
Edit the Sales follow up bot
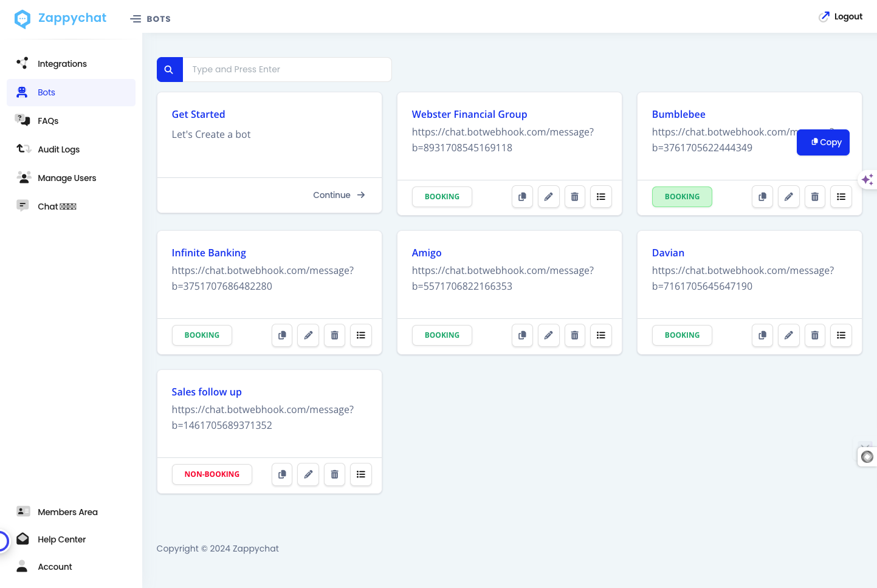[308, 474]
